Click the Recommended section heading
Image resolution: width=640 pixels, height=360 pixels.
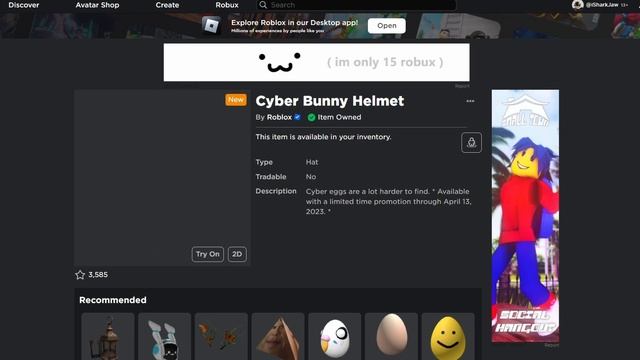click(x=113, y=300)
